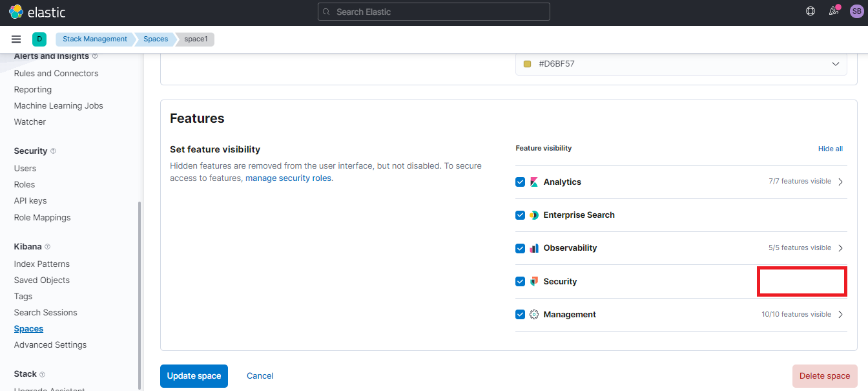The height and width of the screenshot is (391, 868).
Task: Open the SB user profile avatar
Action: 856,11
